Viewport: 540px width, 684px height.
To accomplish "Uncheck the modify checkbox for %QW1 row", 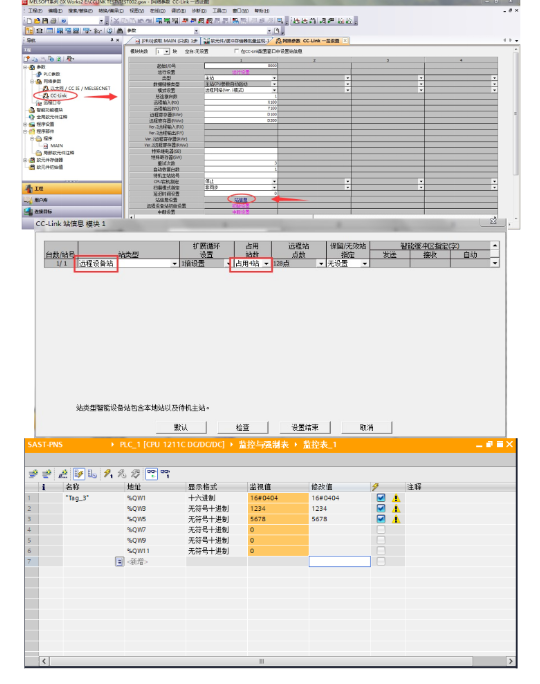I will 381,498.
